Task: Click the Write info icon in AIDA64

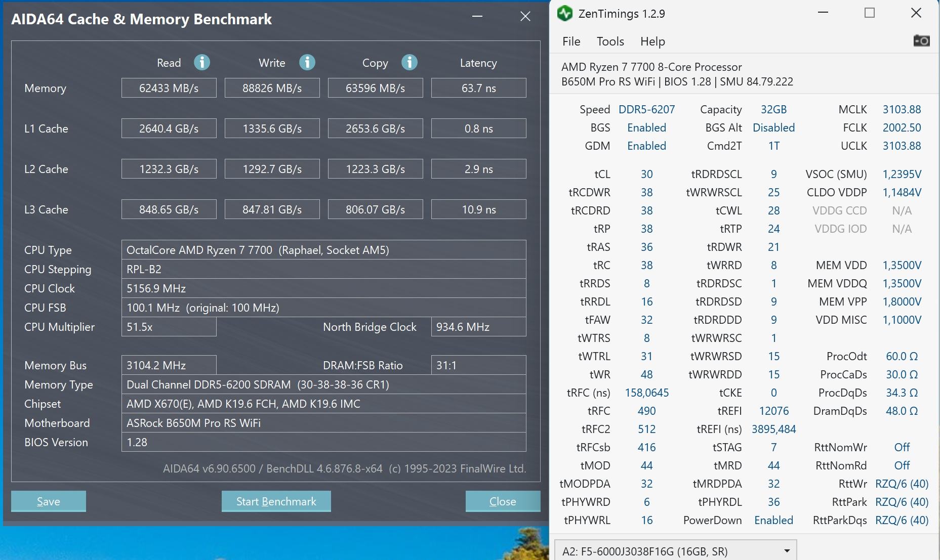Action: tap(307, 62)
